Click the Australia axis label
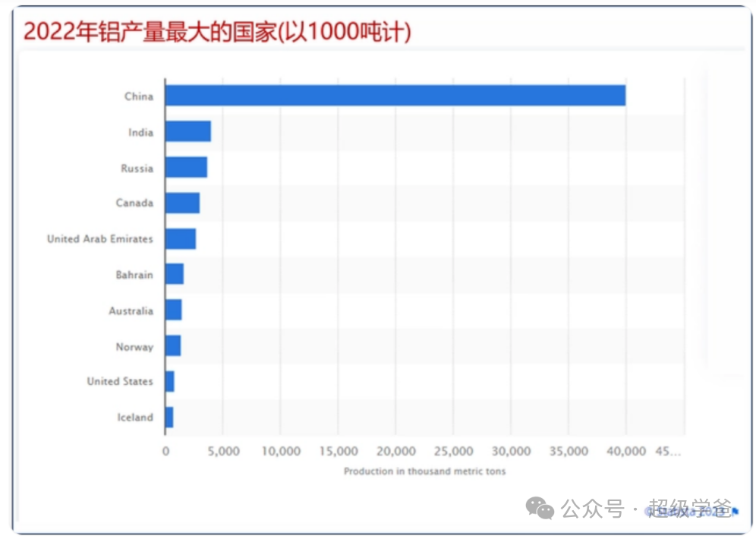The width and height of the screenshot is (756, 539). 131,310
